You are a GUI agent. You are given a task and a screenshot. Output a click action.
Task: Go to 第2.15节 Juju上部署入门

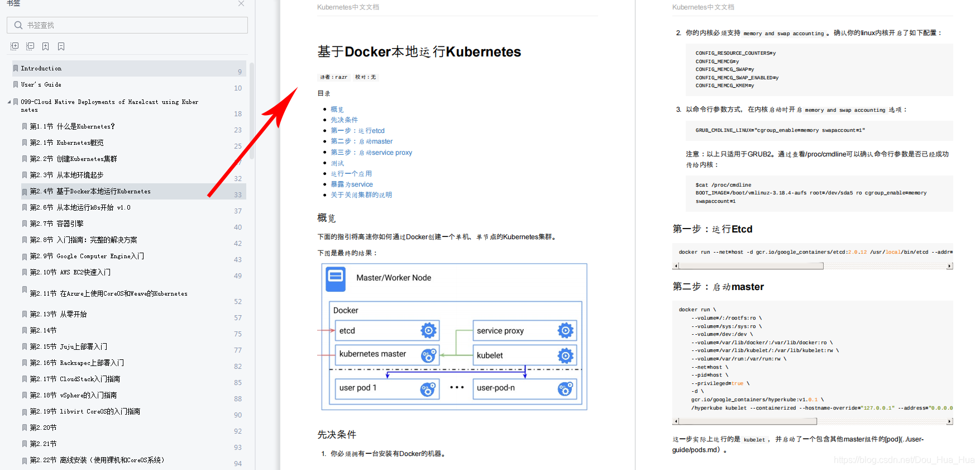coord(69,346)
